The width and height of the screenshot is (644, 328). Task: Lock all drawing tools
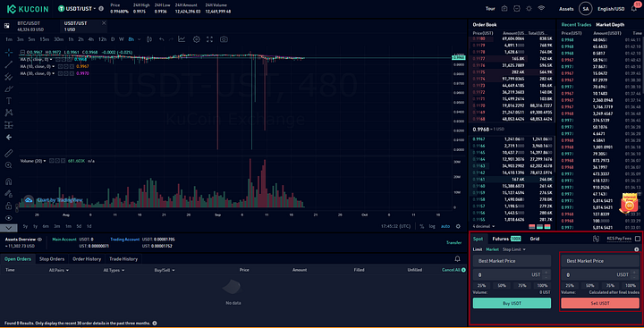click(x=9, y=206)
